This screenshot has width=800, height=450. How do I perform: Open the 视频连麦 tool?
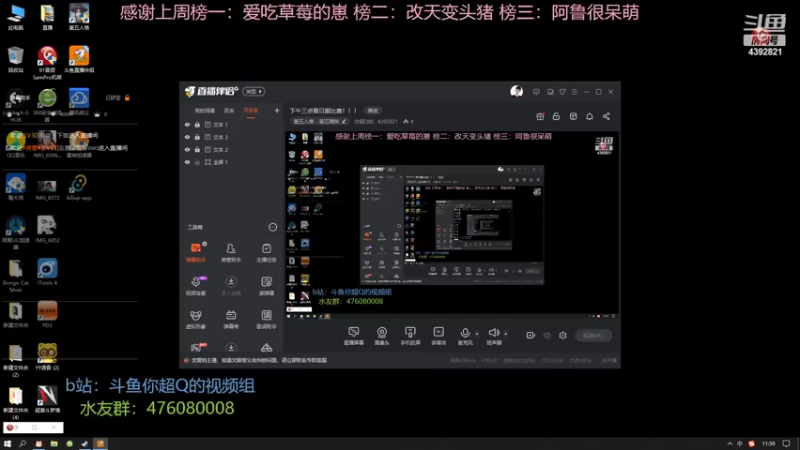(x=196, y=286)
